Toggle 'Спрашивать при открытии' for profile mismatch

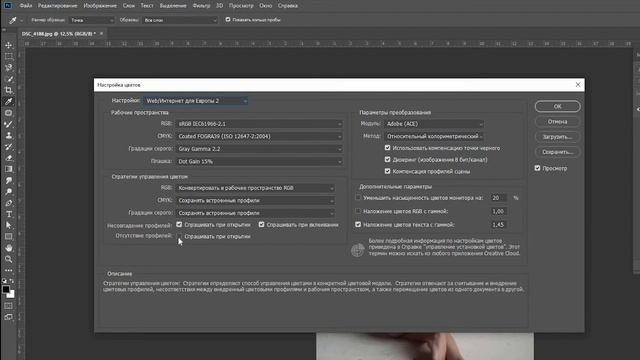[x=179, y=224]
